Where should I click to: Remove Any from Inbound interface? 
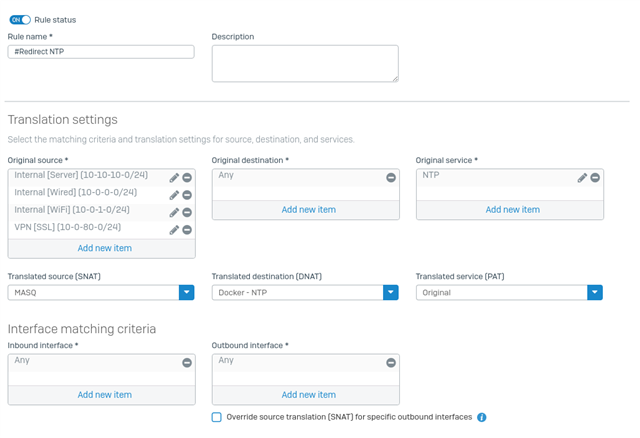tap(187, 362)
